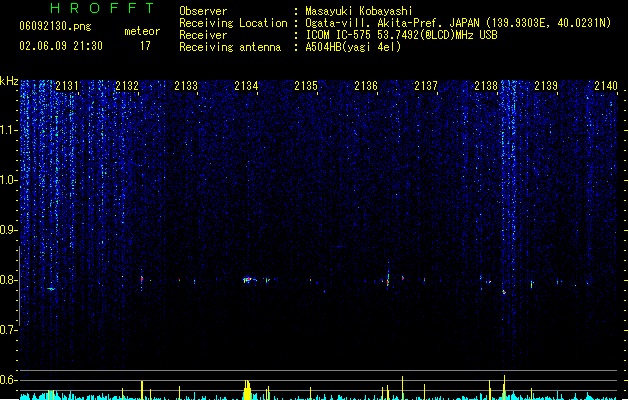Click the red meteor echo below 2138 noise band
The height and width of the screenshot is (400, 629).
coord(504,292)
